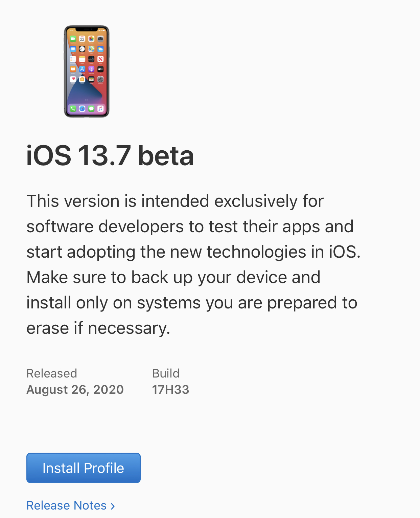Image resolution: width=420 pixels, height=518 pixels.
Task: Click the Podcasts icon on the iPhone image
Action: [91, 69]
